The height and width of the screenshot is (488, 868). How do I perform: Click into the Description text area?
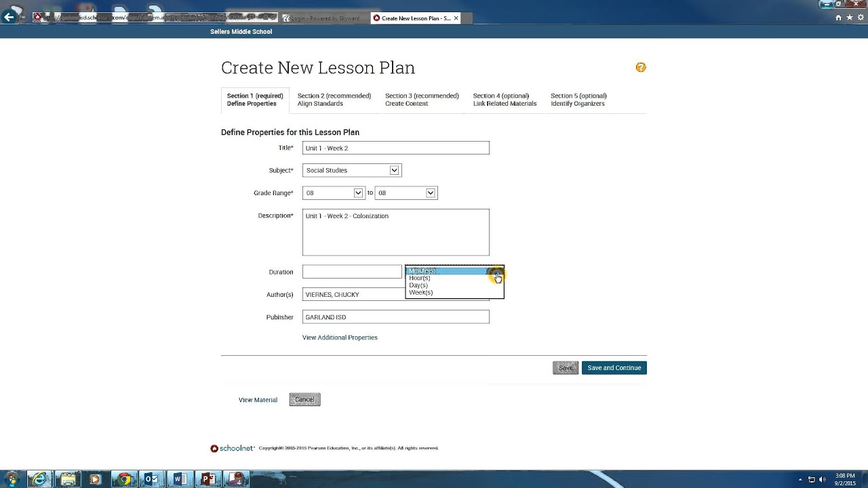(x=396, y=232)
